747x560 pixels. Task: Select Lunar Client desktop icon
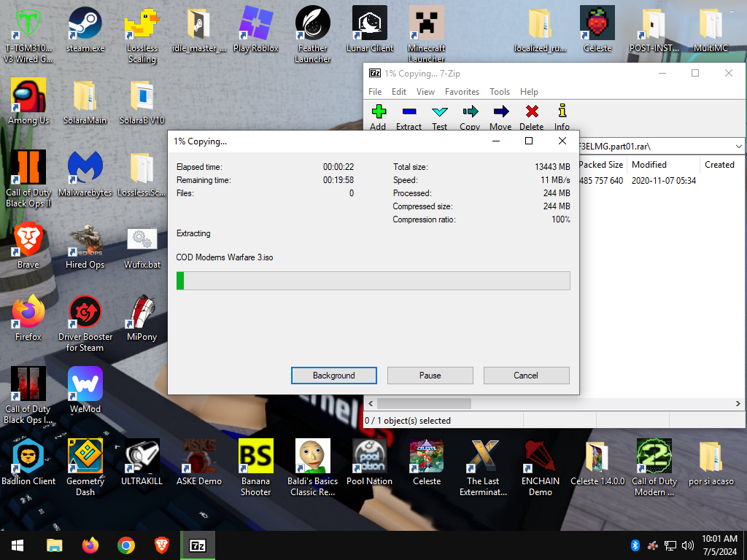(370, 29)
